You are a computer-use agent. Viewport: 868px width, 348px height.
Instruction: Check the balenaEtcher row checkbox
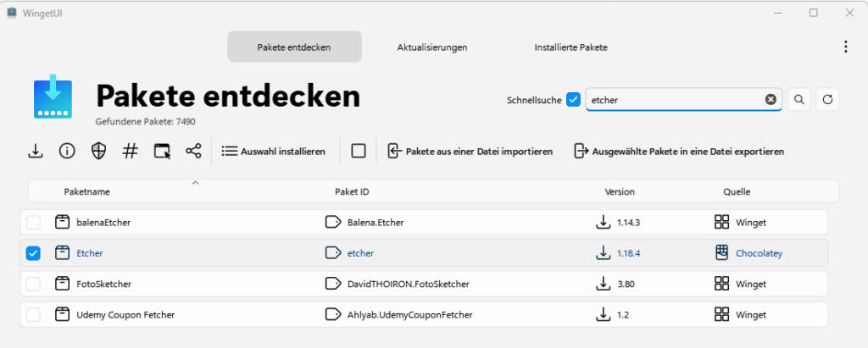click(33, 223)
